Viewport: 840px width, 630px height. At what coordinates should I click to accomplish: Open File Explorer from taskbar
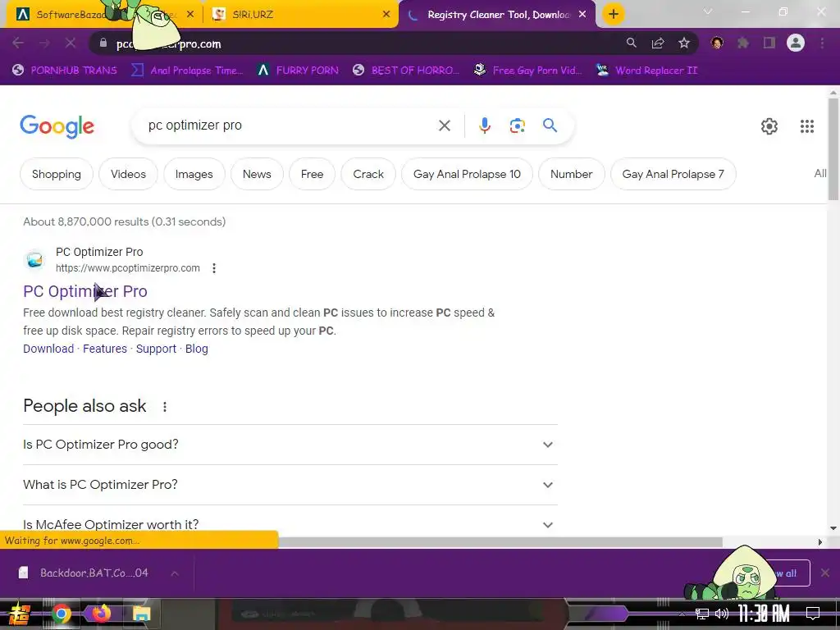(x=141, y=614)
